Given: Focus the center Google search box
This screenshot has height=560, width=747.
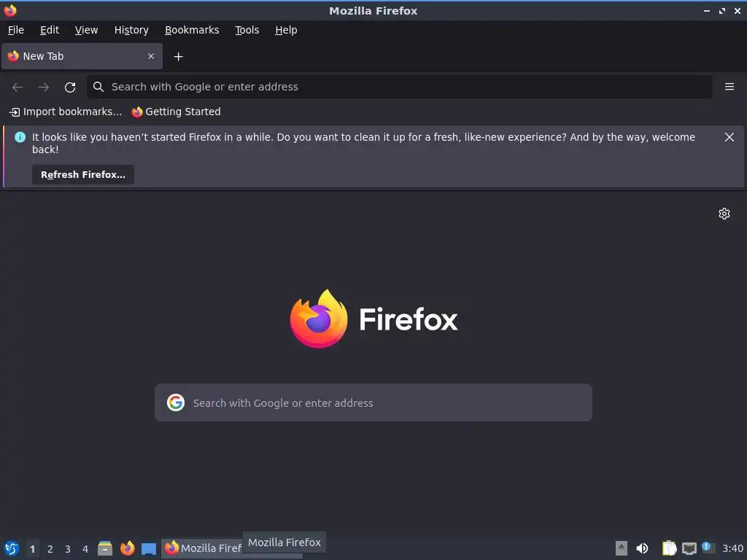Looking at the screenshot, I should [x=373, y=402].
